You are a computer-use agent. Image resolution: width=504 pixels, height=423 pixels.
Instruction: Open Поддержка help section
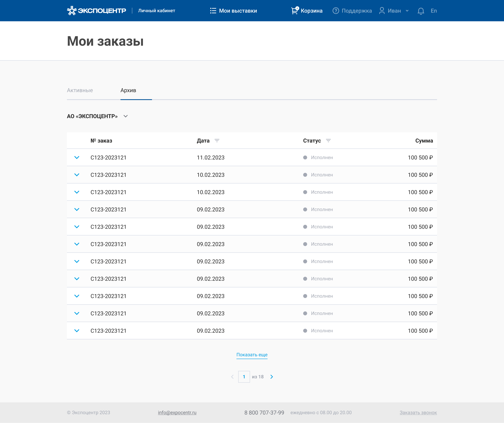352,11
